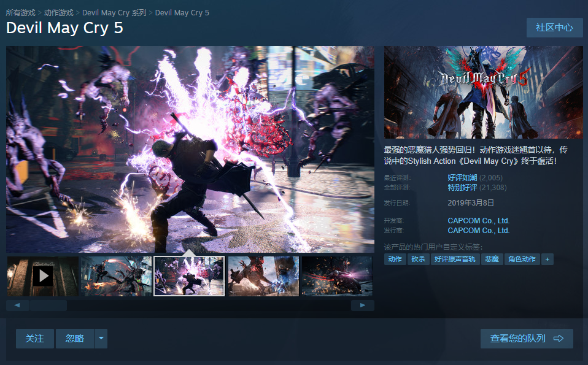The width and height of the screenshot is (588, 365).
Task: Click the Devil May Cry 5 page title
Action: click(64, 28)
